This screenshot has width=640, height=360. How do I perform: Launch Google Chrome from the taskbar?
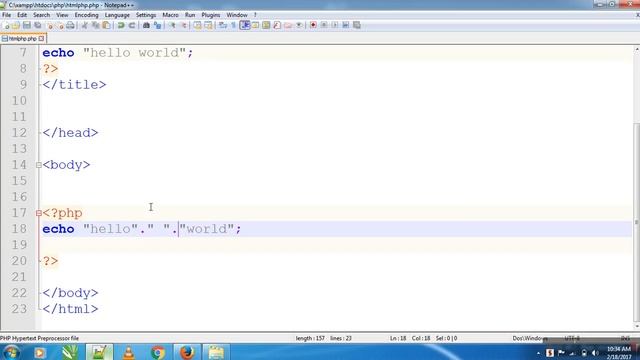(158, 352)
